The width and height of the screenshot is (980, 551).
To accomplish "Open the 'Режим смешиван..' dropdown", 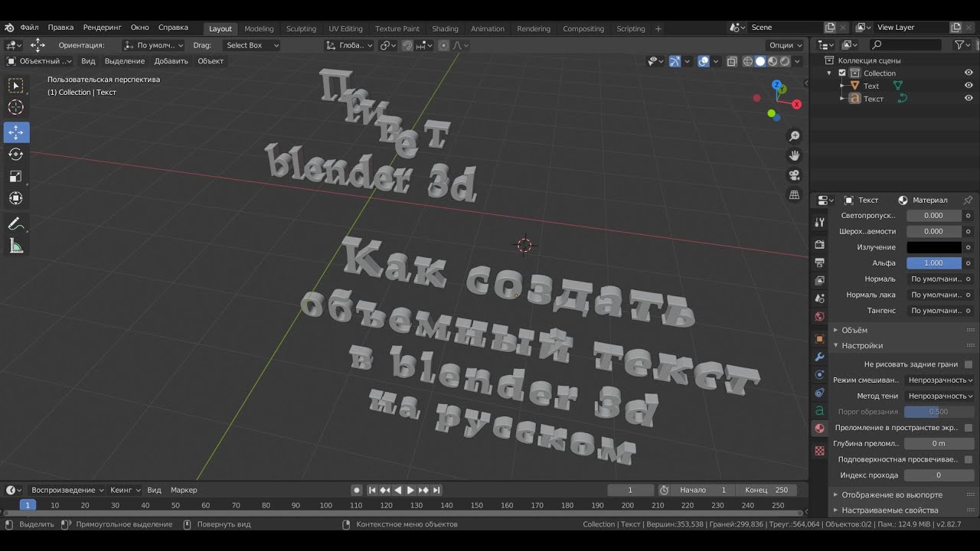I will click(940, 380).
